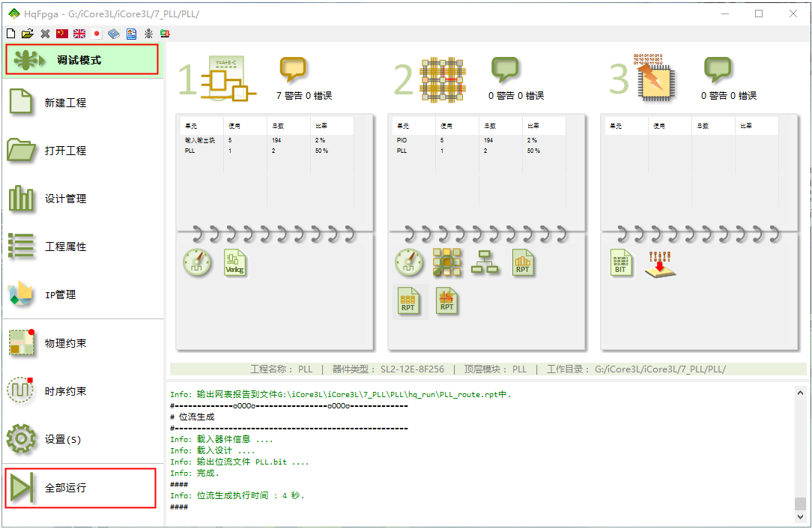Click the download-to-device icon with red arrow
The image size is (812, 529).
click(x=660, y=264)
